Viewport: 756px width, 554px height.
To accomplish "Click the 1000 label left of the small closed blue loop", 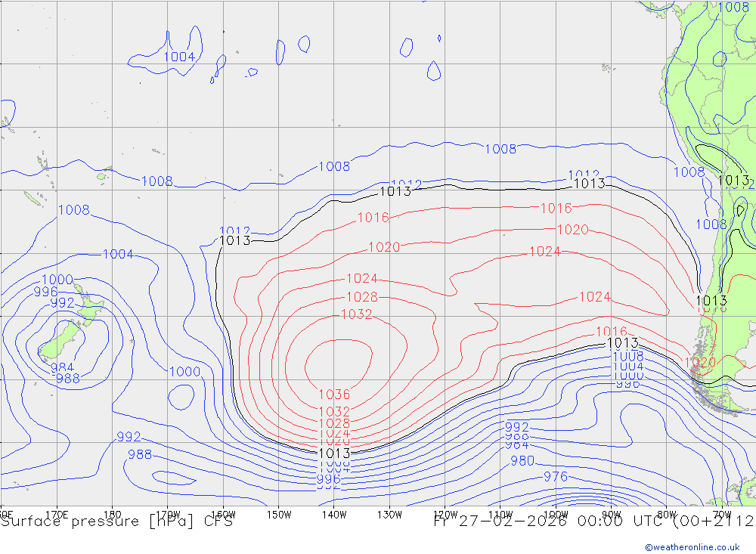I will click(x=184, y=372).
